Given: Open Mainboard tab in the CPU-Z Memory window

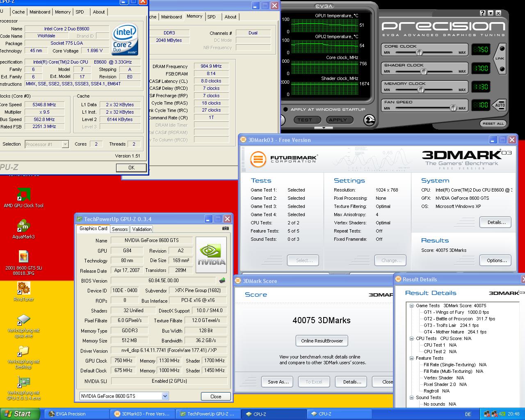Looking at the screenshot, I should (171, 17).
